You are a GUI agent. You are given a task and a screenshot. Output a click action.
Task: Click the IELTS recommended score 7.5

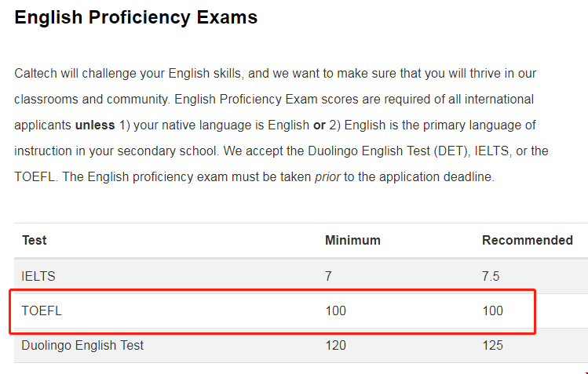click(x=491, y=276)
